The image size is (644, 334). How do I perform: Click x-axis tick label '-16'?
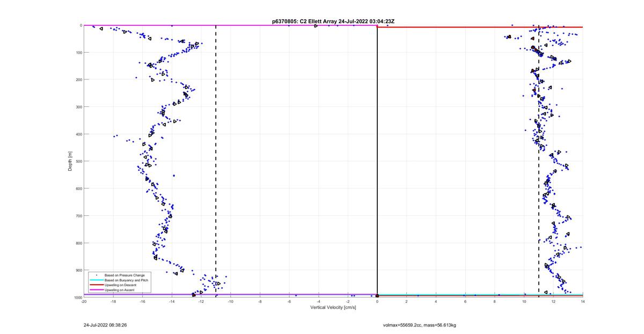tap(142, 301)
